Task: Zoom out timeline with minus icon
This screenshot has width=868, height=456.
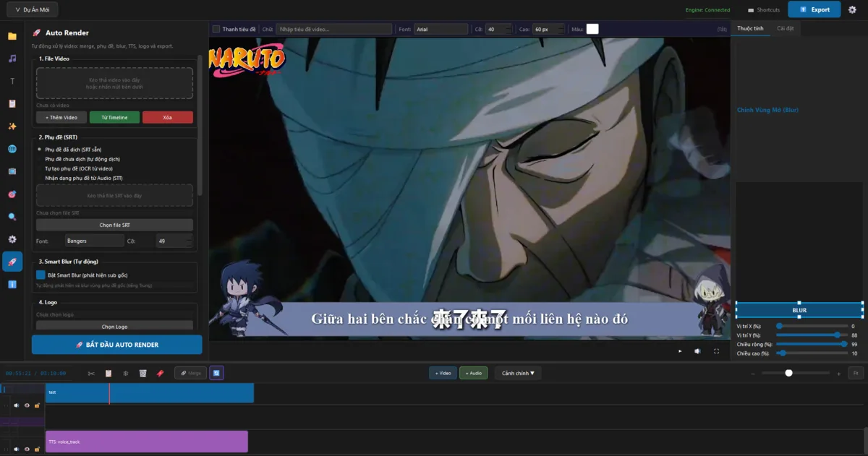Action: [753, 374]
